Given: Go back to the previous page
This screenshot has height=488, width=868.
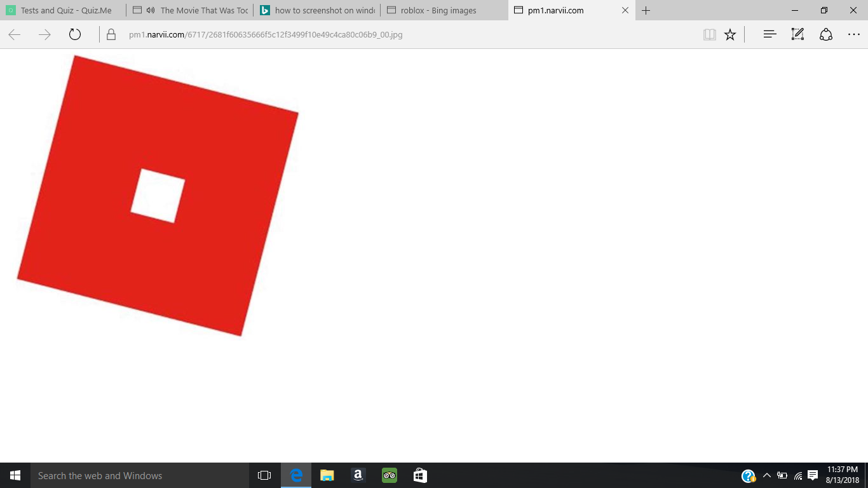Looking at the screenshot, I should (x=15, y=34).
